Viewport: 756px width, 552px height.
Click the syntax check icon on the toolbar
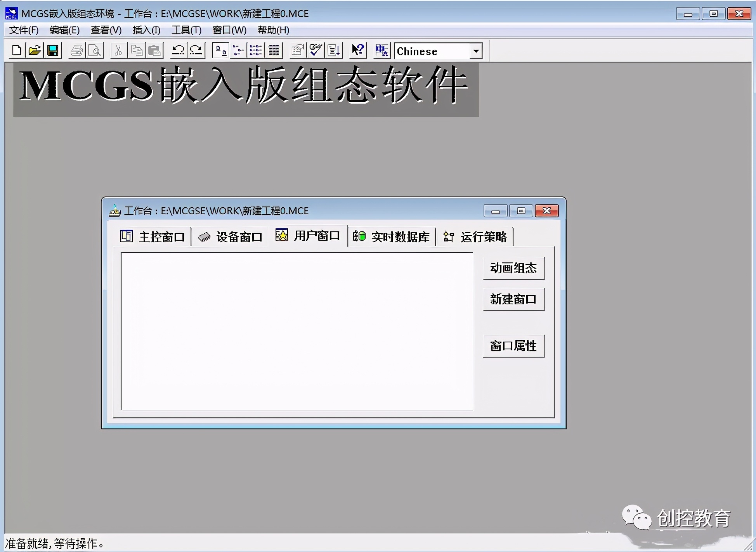[x=315, y=50]
